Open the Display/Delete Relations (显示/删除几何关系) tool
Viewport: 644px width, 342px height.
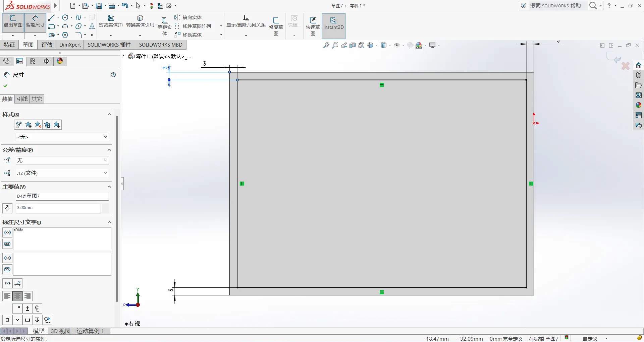[246, 21]
